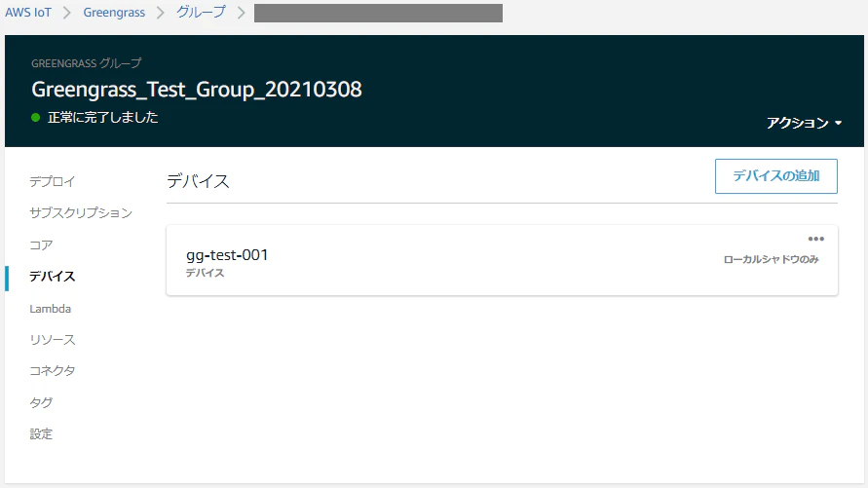
Task: Select デプロイ in the side menu
Action: [52, 181]
